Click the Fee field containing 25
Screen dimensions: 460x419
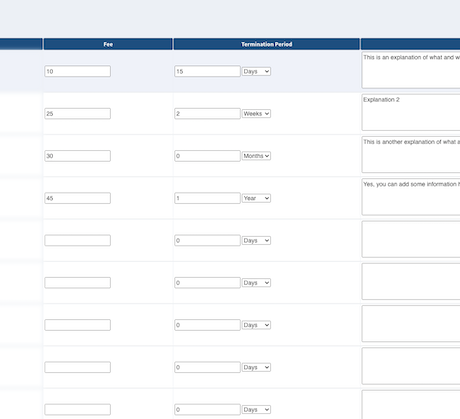(x=78, y=114)
